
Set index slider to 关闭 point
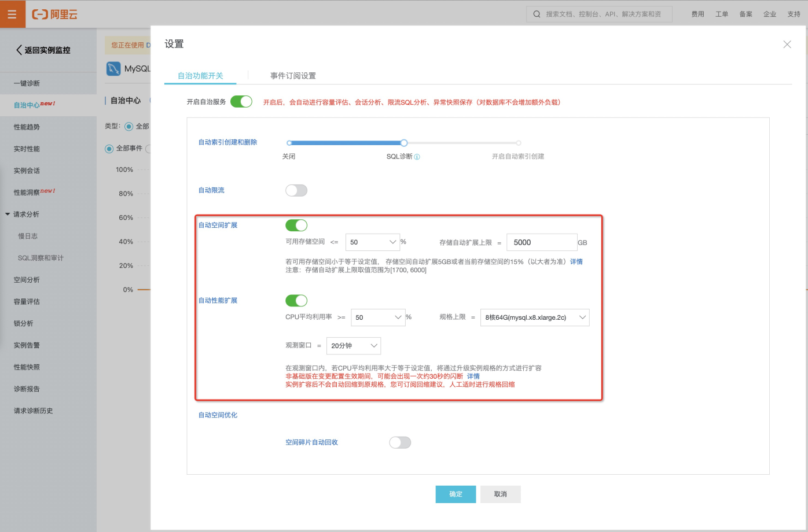(x=289, y=143)
